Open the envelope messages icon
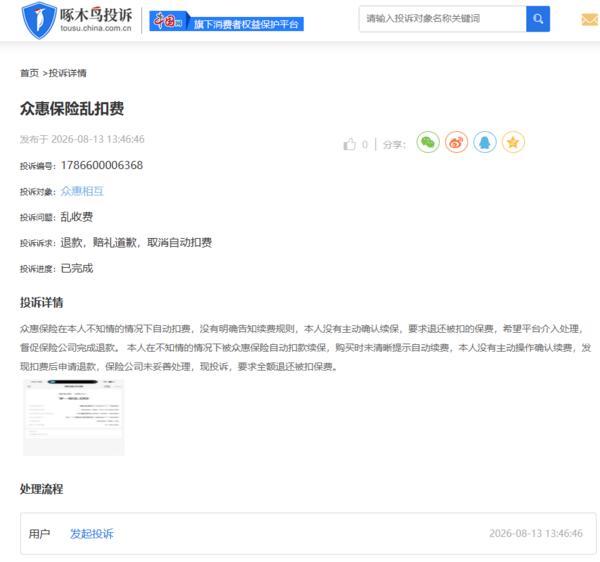 point(590,20)
